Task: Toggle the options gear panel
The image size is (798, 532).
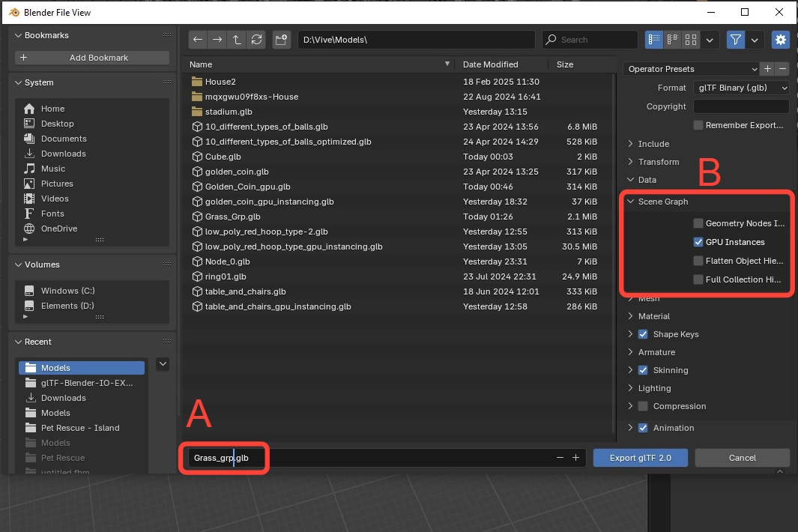Action: coord(781,40)
